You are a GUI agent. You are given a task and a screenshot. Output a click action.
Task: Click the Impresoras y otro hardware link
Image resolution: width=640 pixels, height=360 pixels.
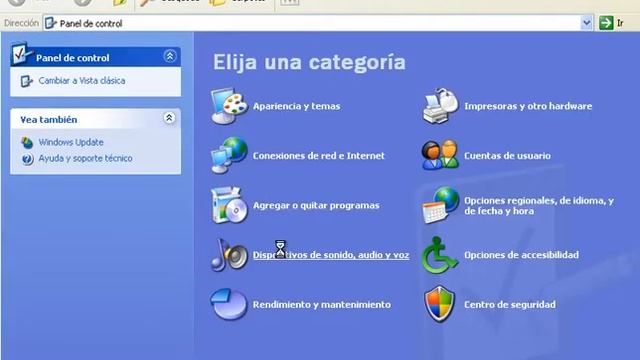(x=528, y=106)
